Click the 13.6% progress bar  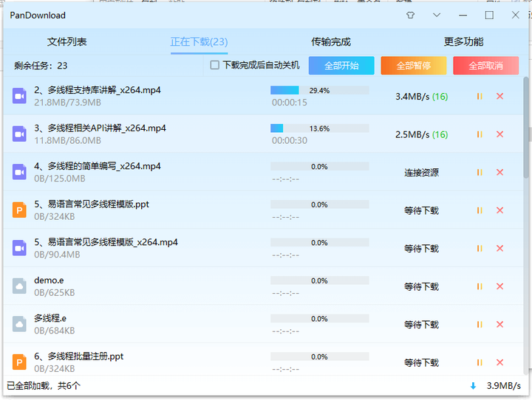(320, 128)
